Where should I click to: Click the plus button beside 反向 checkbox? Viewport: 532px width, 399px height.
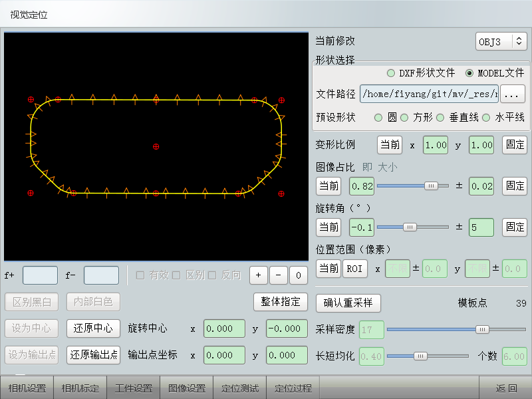259,275
